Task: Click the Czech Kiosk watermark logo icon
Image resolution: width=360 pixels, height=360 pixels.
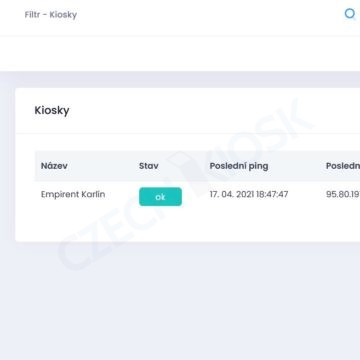Action: 187,170
